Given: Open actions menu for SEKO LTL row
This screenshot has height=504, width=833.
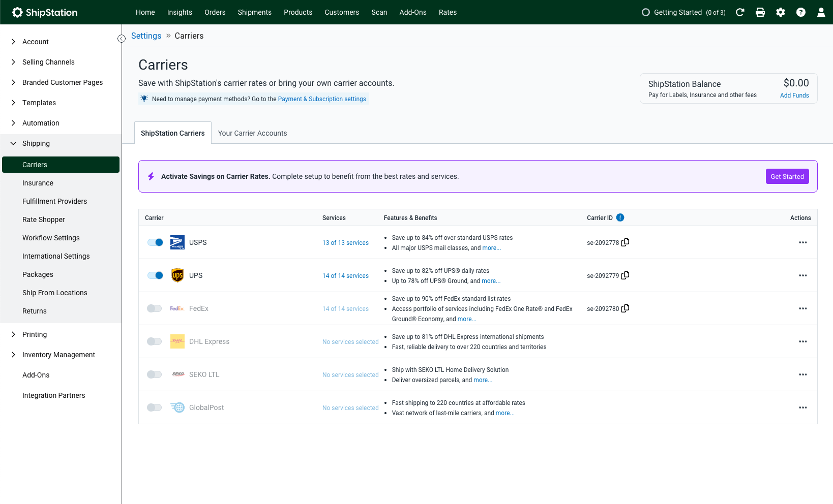Looking at the screenshot, I should [803, 374].
